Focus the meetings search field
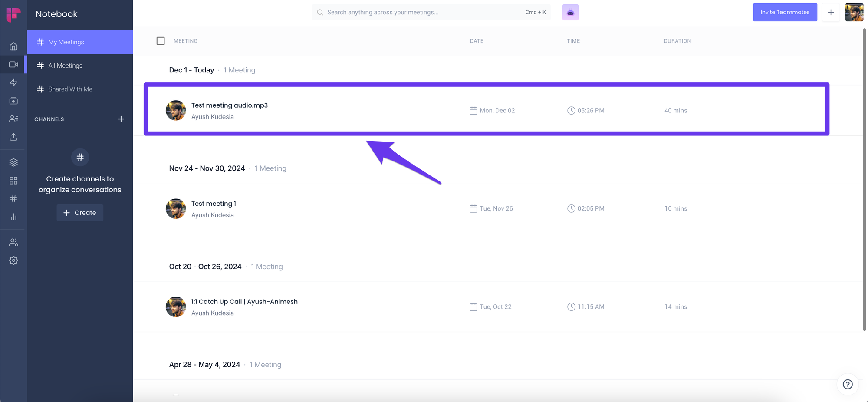The image size is (868, 402). pos(431,12)
